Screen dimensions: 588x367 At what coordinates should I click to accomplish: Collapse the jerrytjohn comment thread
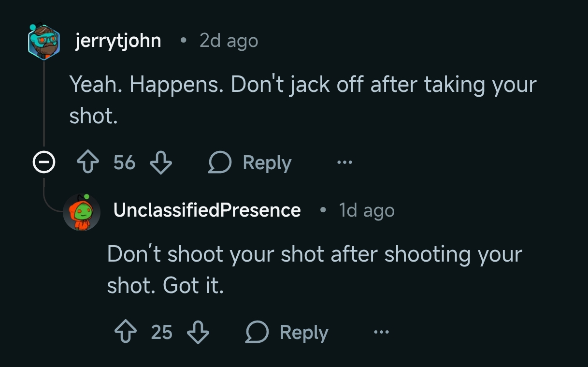coord(43,163)
